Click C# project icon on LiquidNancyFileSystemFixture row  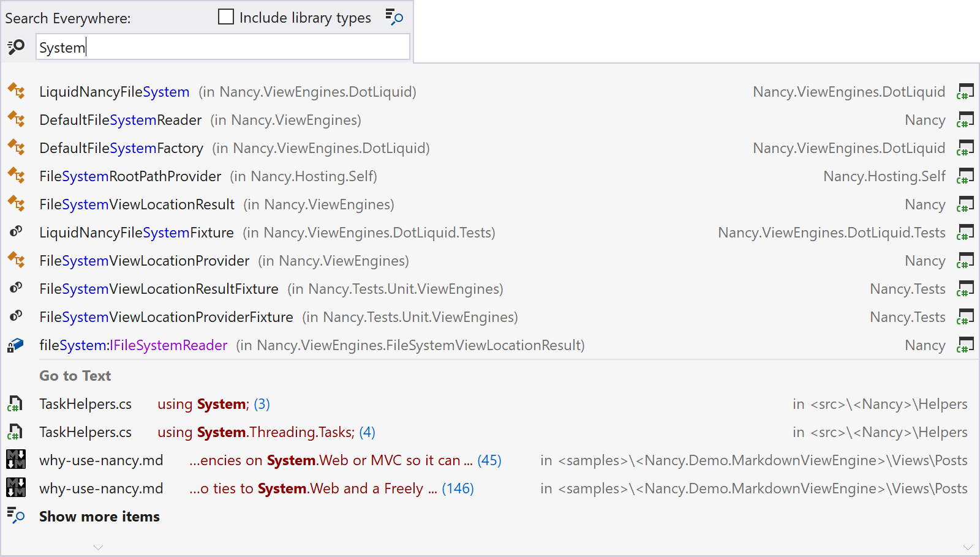(965, 233)
